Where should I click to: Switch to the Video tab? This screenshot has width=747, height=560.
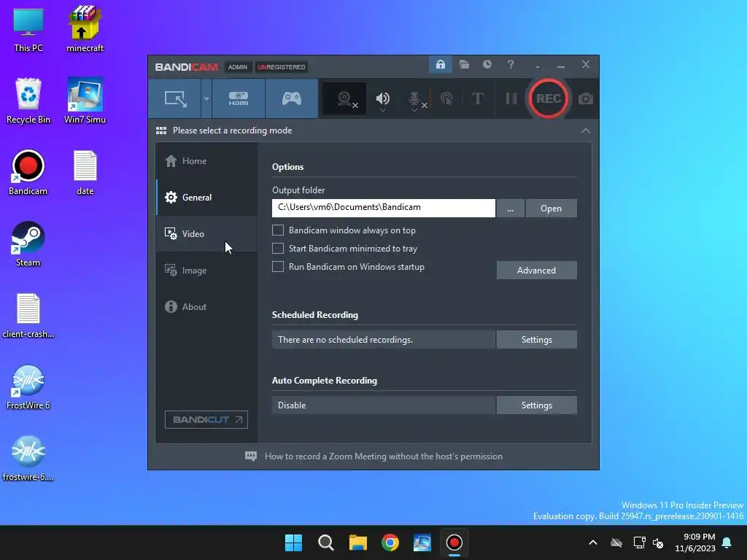click(x=206, y=234)
